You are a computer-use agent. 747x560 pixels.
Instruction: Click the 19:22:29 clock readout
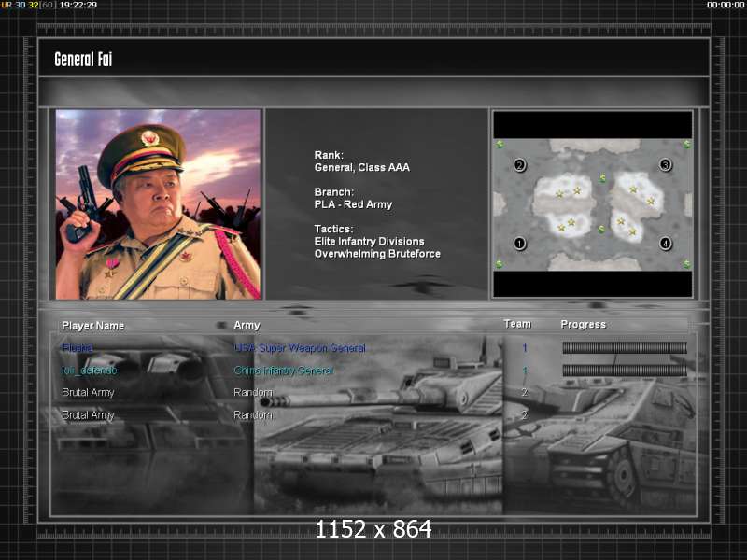click(x=78, y=5)
